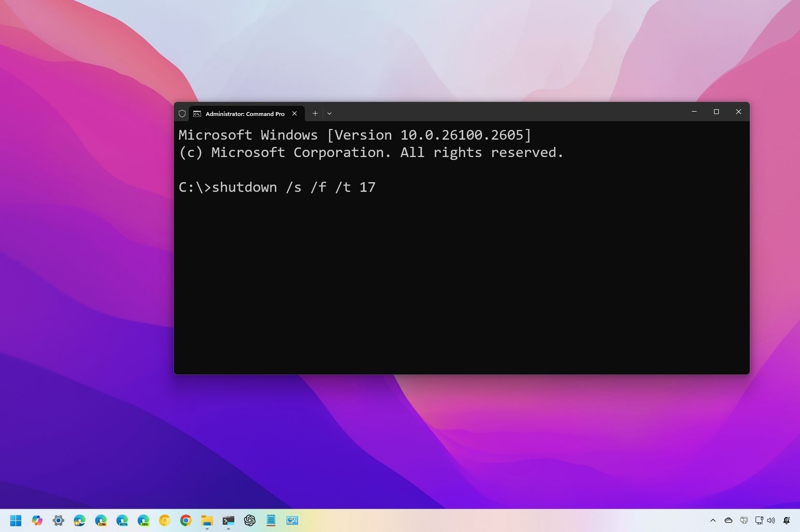Open File Explorer from the taskbar

click(207, 520)
